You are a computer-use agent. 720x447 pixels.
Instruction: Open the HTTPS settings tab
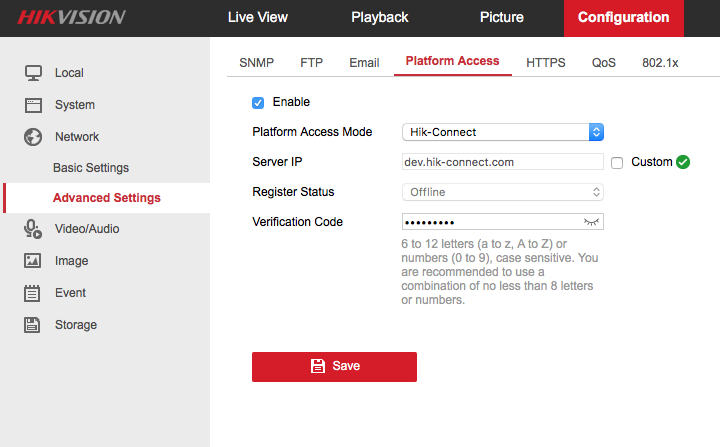545,62
